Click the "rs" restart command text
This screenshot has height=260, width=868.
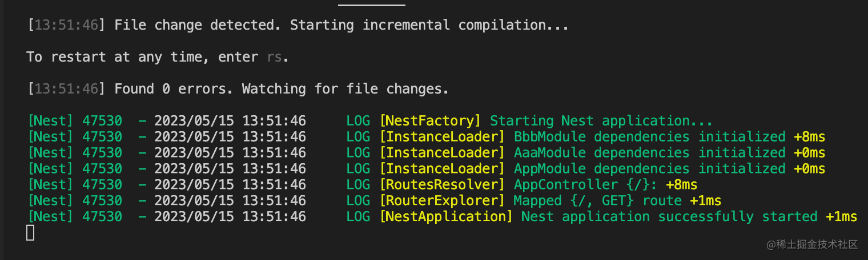(x=274, y=57)
